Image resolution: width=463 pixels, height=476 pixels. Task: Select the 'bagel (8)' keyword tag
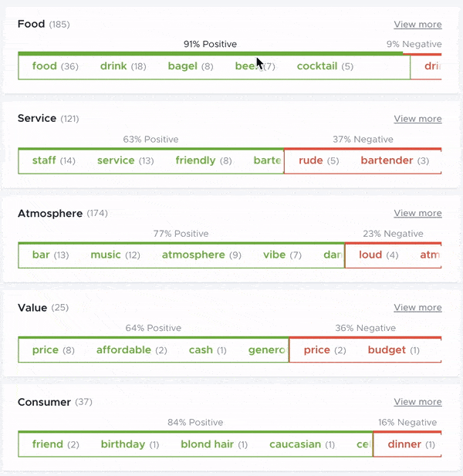coord(190,66)
